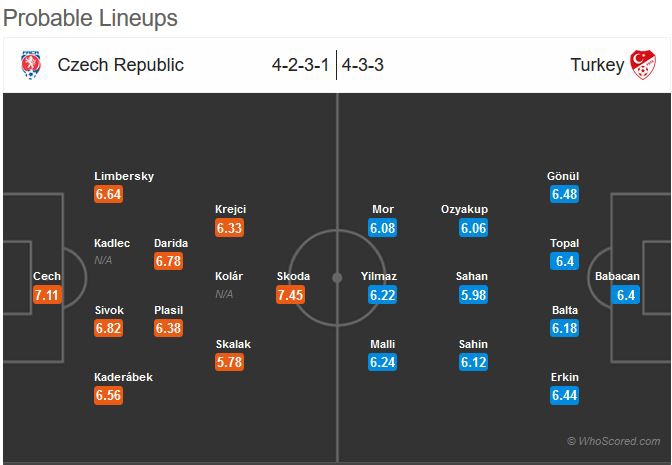The height and width of the screenshot is (465, 672).
Task: Select the player name Ozyakup
Action: coord(464,209)
